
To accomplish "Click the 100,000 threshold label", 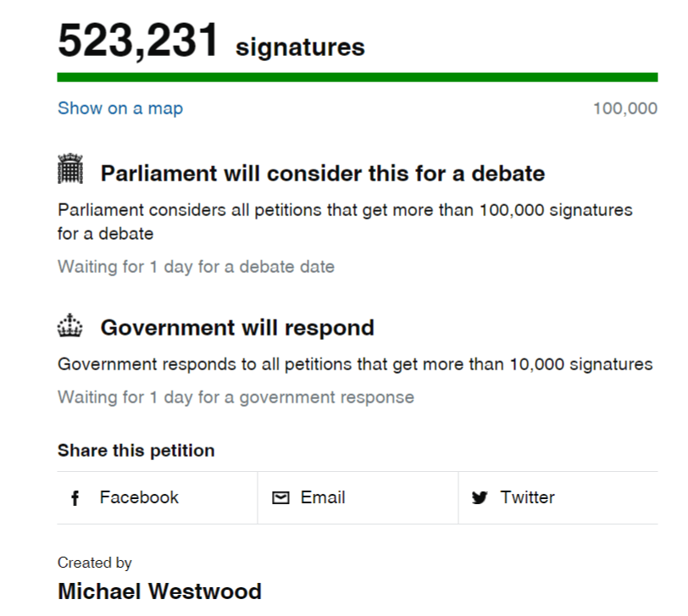I will pyautogui.click(x=624, y=108).
